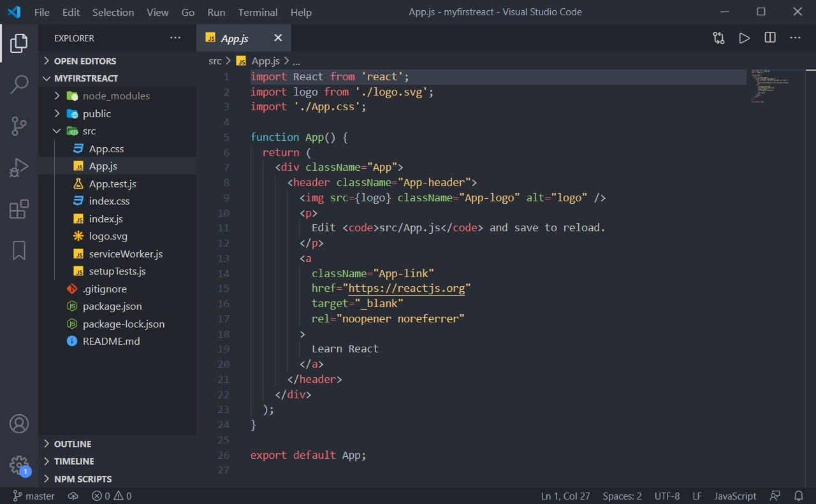
Task: Click the master branch indicator
Action: click(33, 496)
